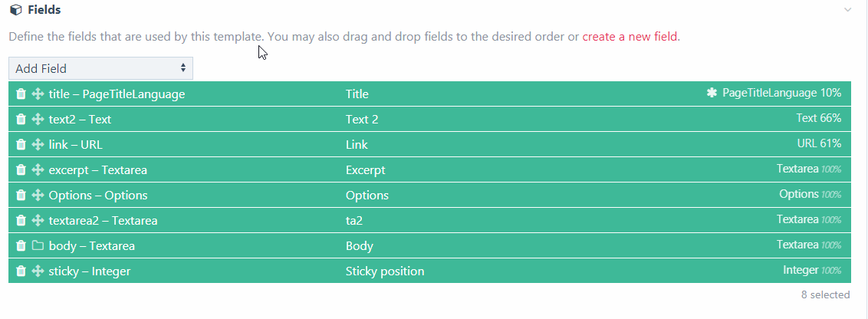Click Text 66% width on text2 row

tap(818, 119)
